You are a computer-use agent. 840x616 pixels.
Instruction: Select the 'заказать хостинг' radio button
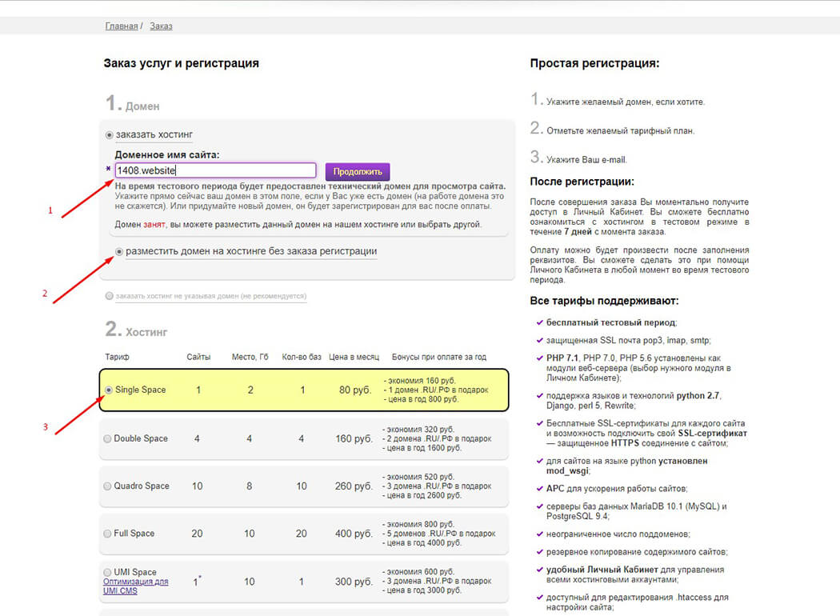110,135
